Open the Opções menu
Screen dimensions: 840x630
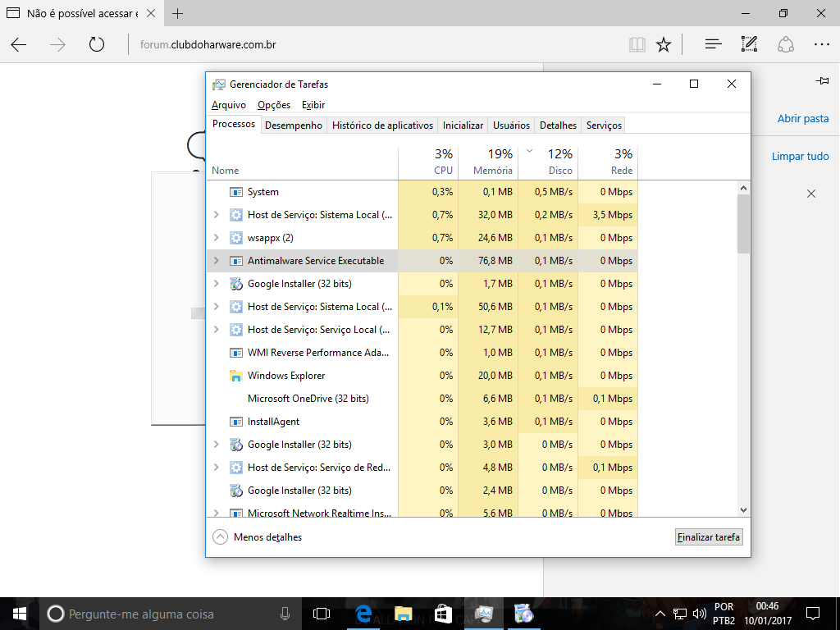coord(274,105)
